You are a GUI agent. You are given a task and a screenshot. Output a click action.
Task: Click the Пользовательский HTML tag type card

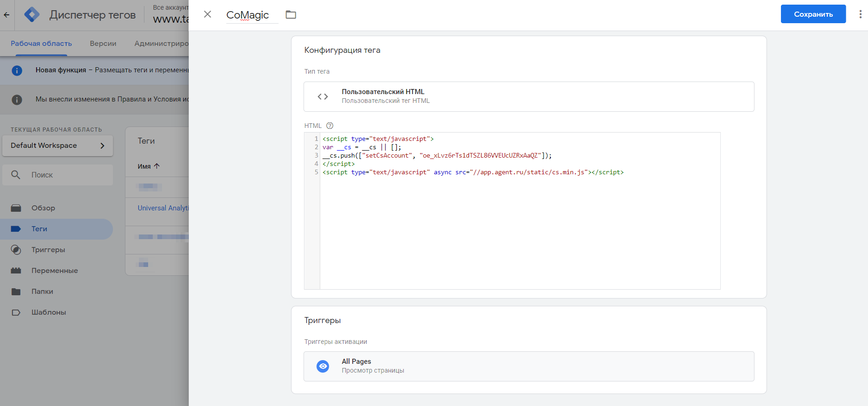click(529, 96)
